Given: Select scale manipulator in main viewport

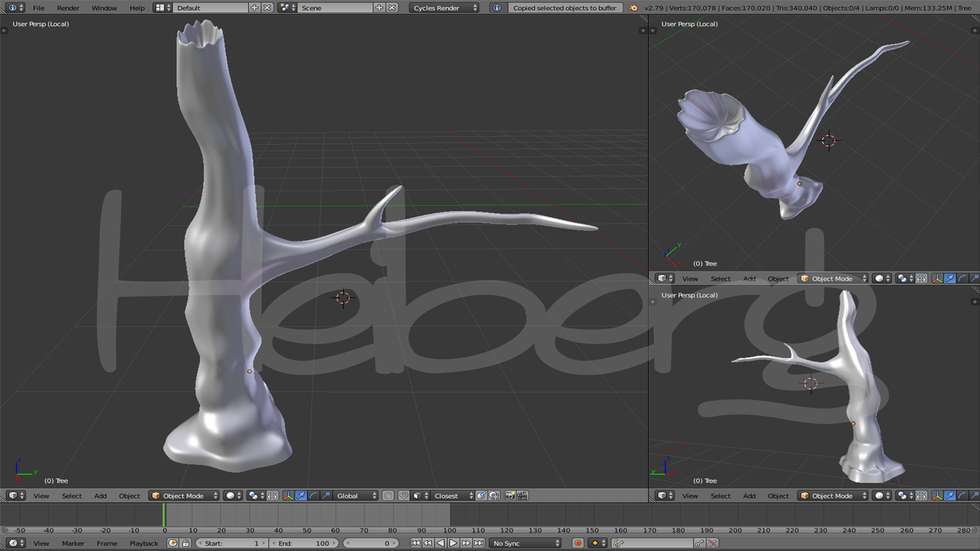Looking at the screenshot, I should (325, 496).
